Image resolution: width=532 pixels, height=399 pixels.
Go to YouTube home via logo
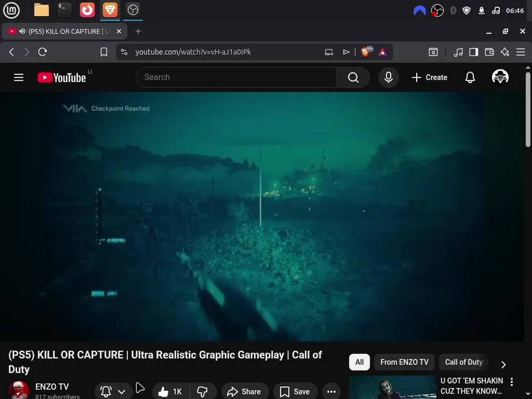(62, 78)
